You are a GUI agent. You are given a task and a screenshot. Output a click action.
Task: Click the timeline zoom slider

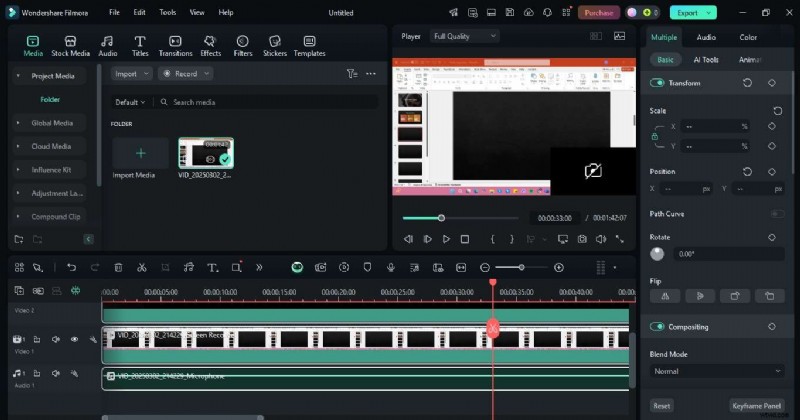(521, 268)
